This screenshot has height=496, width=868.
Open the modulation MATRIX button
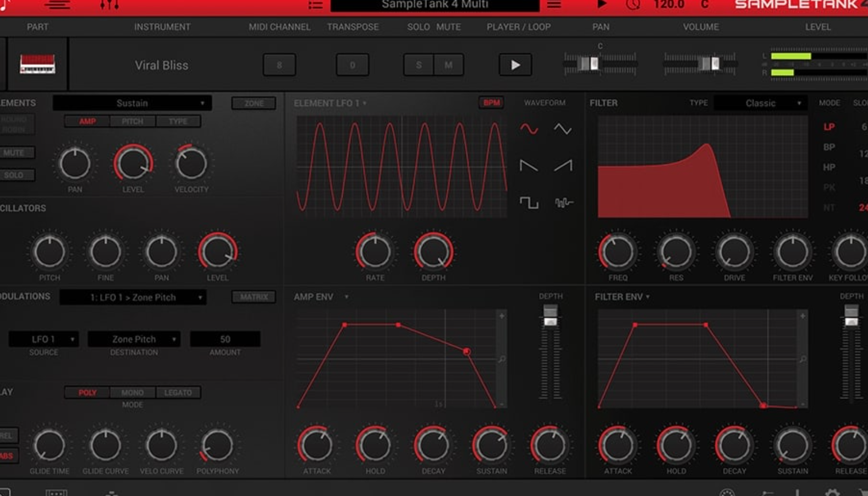pos(254,297)
